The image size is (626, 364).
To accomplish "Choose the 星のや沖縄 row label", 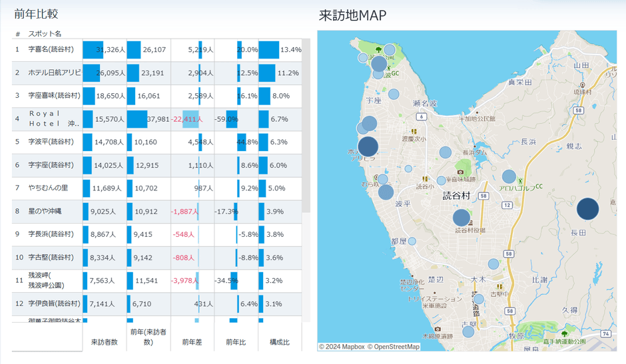I will (45, 212).
